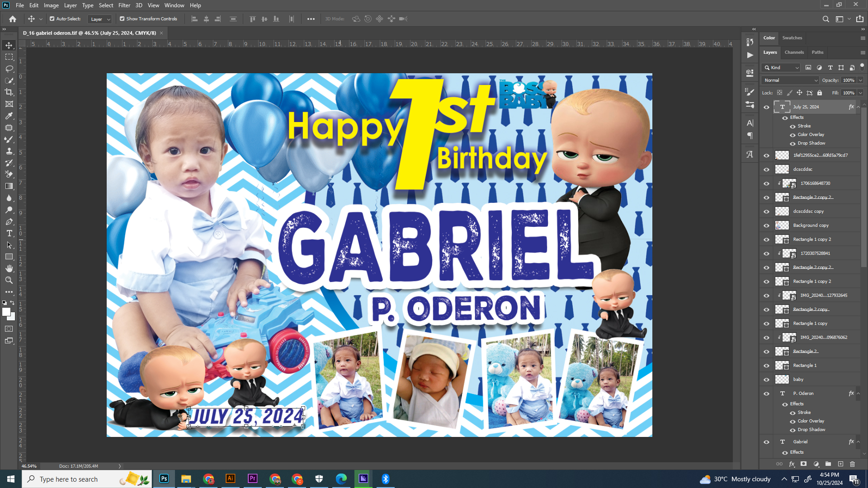Select the Horizontal Type tool
The height and width of the screenshot is (488, 868).
tap(9, 233)
